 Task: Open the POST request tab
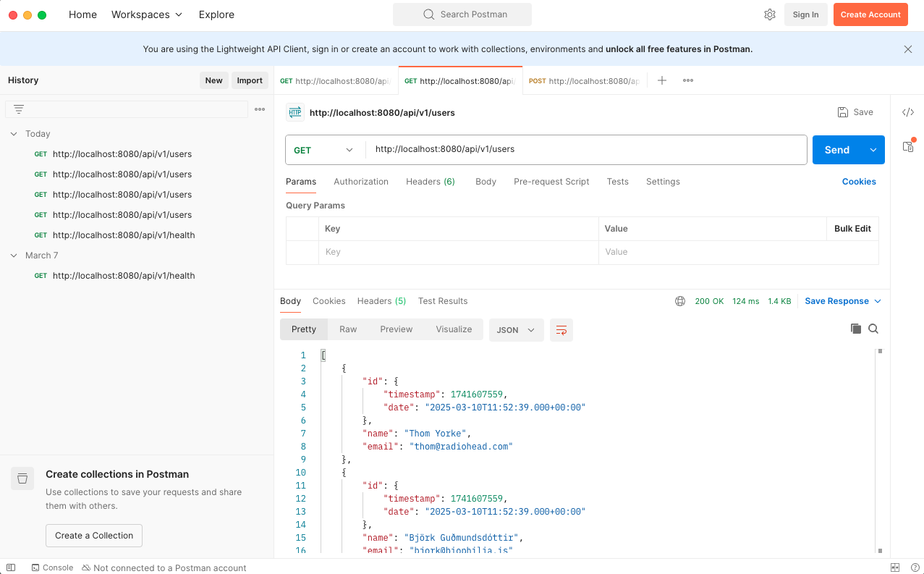tap(585, 81)
